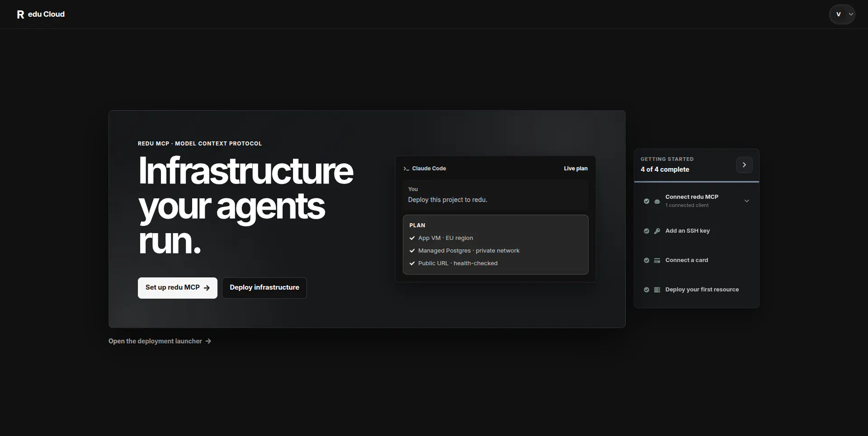Toggle the completed check for Connect redu MCP
This screenshot has height=436, width=868.
tap(646, 201)
